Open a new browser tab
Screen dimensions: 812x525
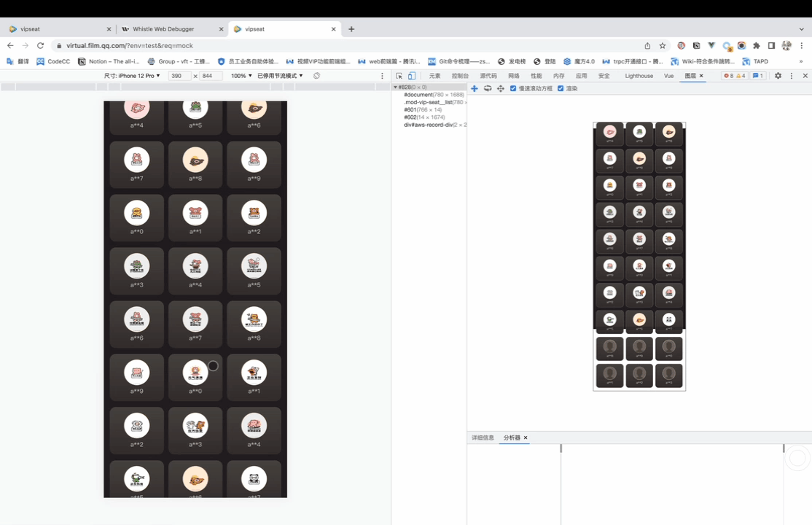coord(351,29)
